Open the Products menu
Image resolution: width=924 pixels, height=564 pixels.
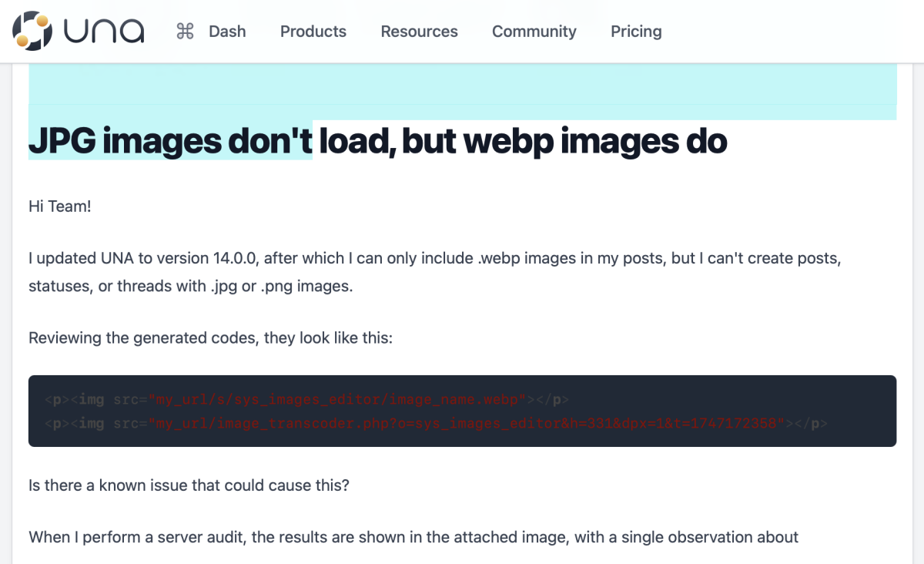[x=313, y=32]
